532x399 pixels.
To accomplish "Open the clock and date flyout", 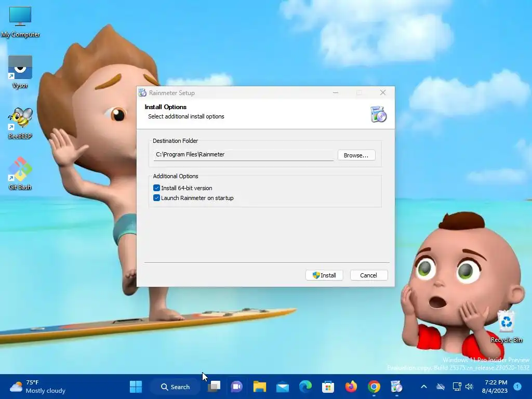I will 495,387.
